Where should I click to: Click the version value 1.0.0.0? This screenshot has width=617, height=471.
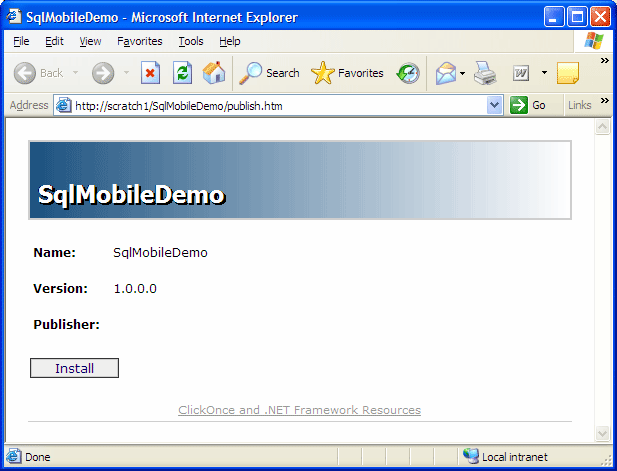tap(135, 289)
